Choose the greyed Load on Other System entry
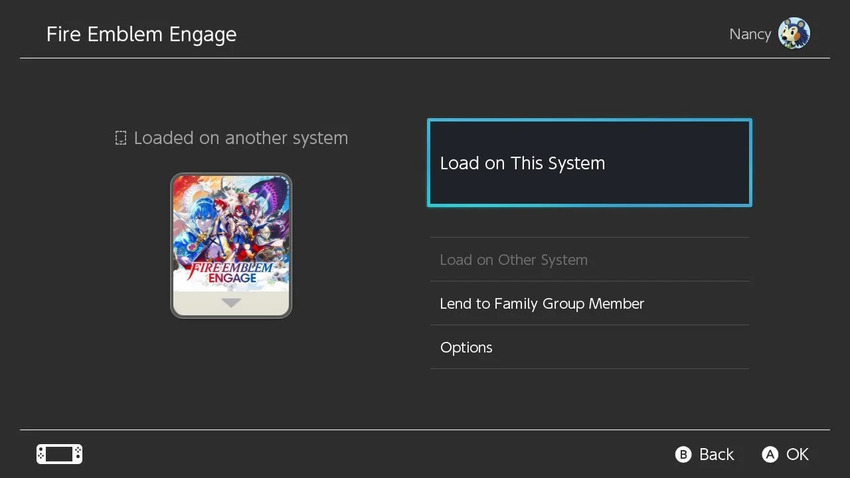Screen dimensions: 850x478 point(589,260)
